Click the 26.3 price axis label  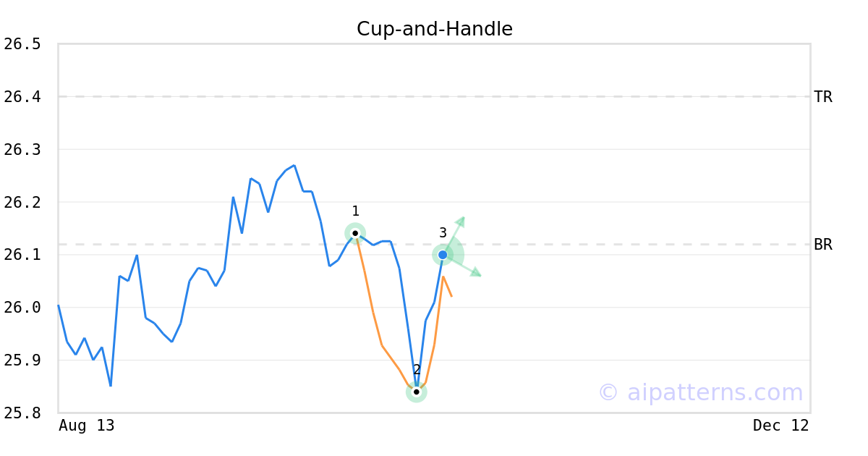pos(22,150)
